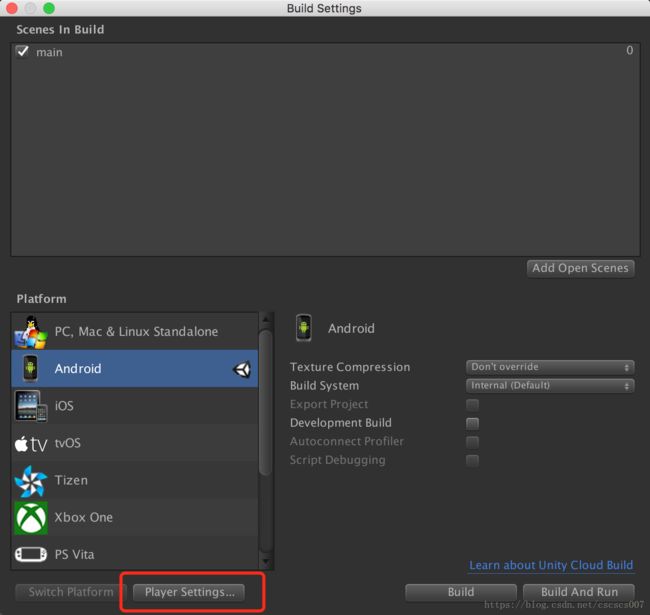
Task: Click the PC, Mac & Linux Standalone platform icon
Action: point(31,332)
